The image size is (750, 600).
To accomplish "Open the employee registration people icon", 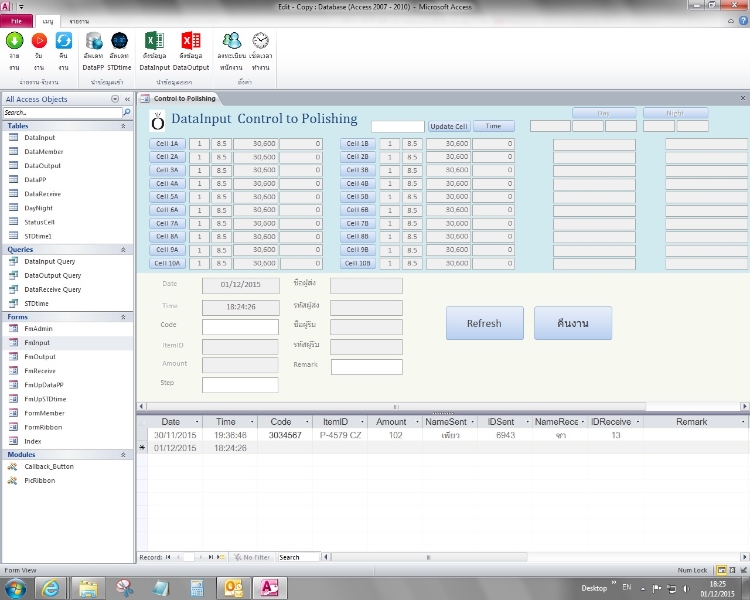I will tap(232, 41).
